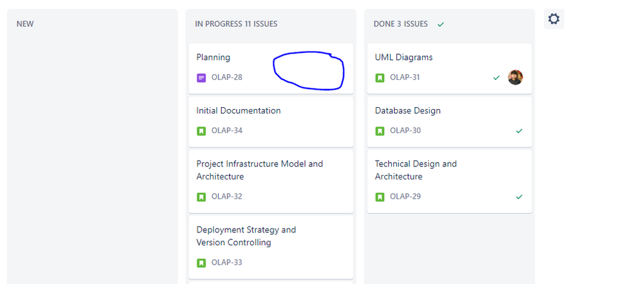The width and height of the screenshot is (644, 284).
Task: Click issue key OLAP-28
Action: coord(227,77)
